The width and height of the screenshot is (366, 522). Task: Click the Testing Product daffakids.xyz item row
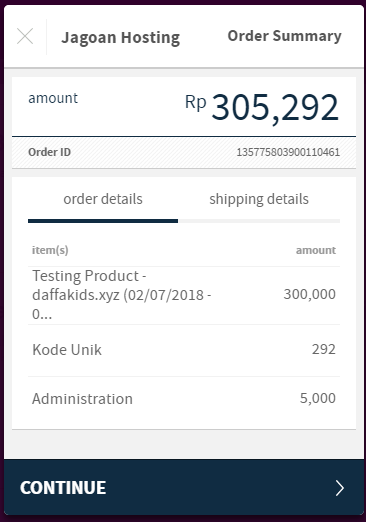tap(184, 295)
